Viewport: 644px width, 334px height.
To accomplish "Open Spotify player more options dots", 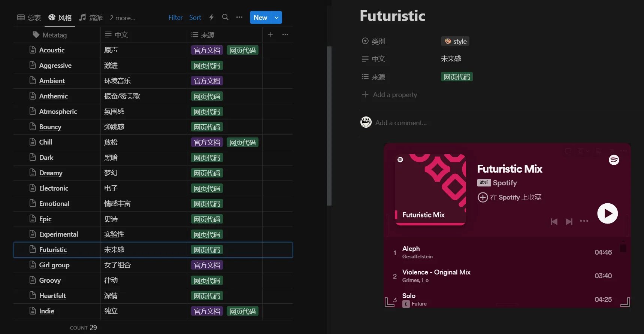I will point(584,221).
